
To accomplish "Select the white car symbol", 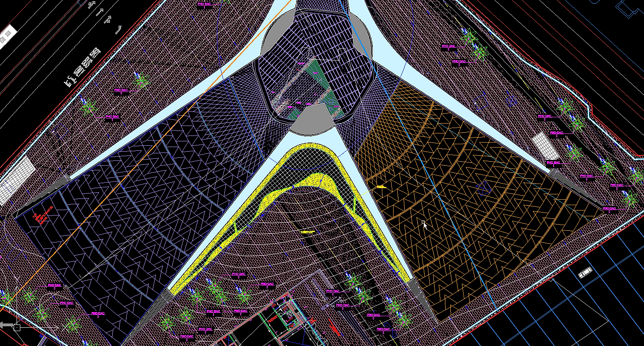I will click(585, 273).
